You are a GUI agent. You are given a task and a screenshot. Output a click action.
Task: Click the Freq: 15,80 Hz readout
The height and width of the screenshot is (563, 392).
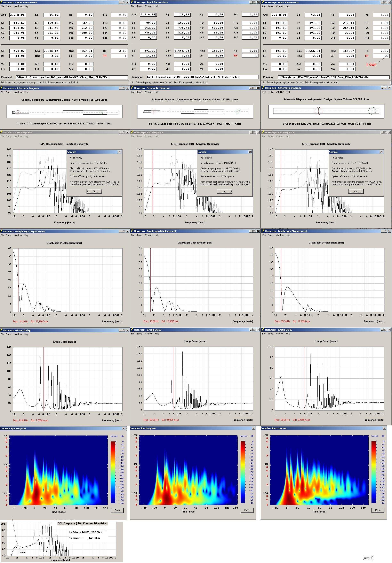[151, 321]
